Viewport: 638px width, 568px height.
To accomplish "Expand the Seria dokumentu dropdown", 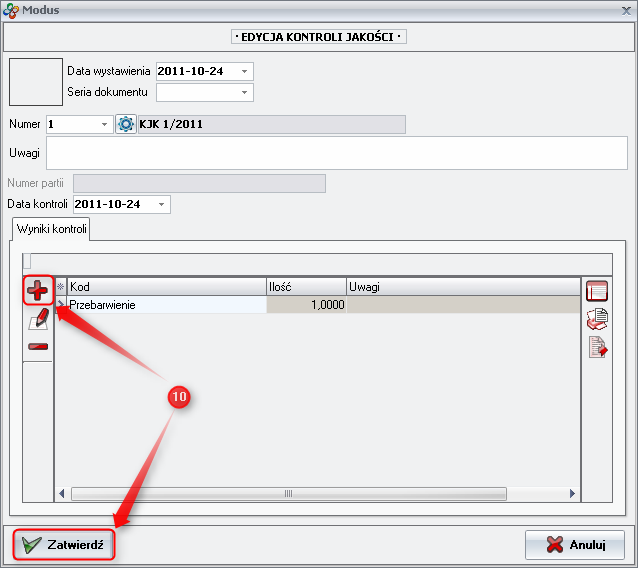I will [x=244, y=93].
